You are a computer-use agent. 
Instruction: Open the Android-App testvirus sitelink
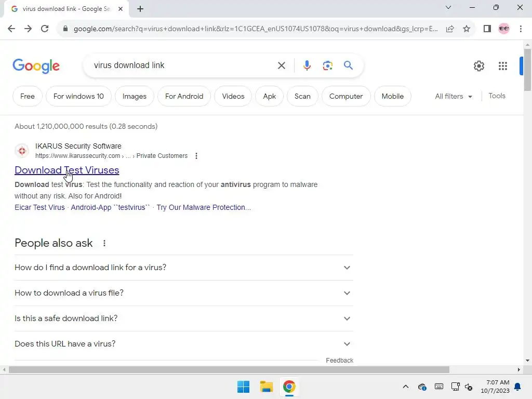pos(110,207)
